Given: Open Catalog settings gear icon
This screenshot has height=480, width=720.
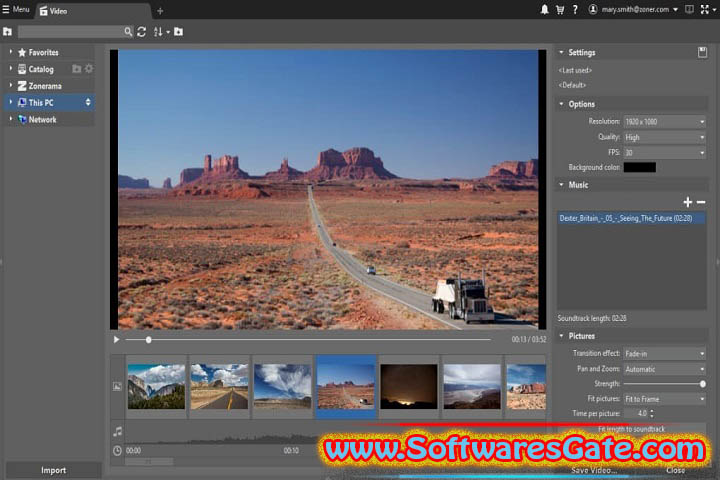Looking at the screenshot, I should (x=89, y=69).
